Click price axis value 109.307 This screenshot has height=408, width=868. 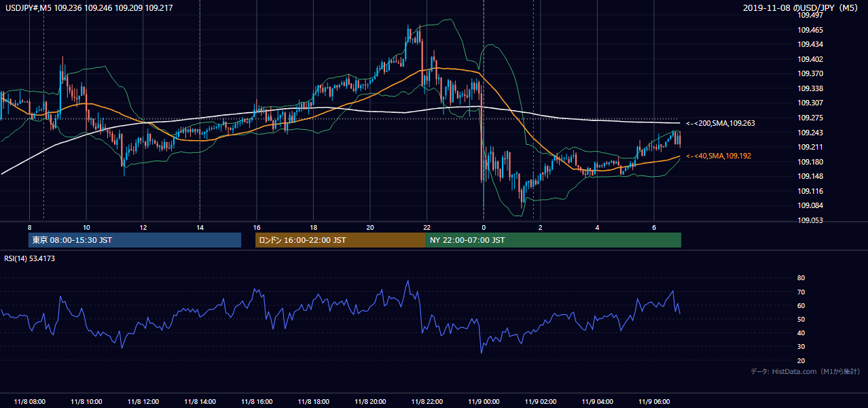[x=810, y=103]
